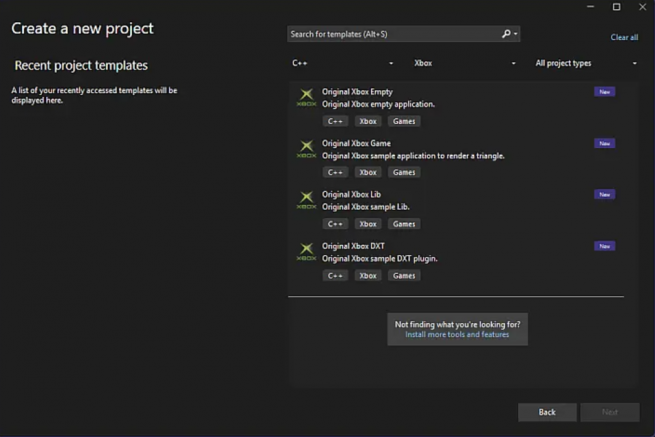Select Original Xbox Game template title
Image resolution: width=655 pixels, height=437 pixels.
click(x=356, y=143)
